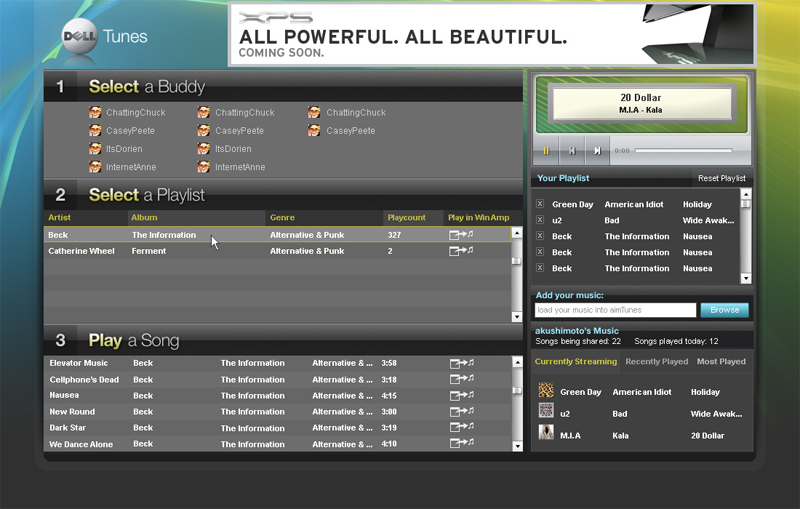Select second-column buddy InternetAnne

[x=231, y=167]
